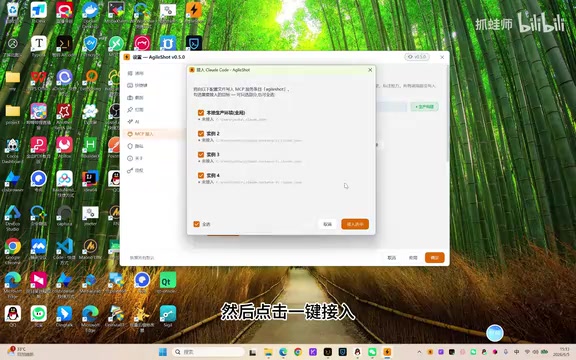The width and height of the screenshot is (576, 360).
Task: Uncheck the 实例 2 checkbox
Action: point(201,134)
